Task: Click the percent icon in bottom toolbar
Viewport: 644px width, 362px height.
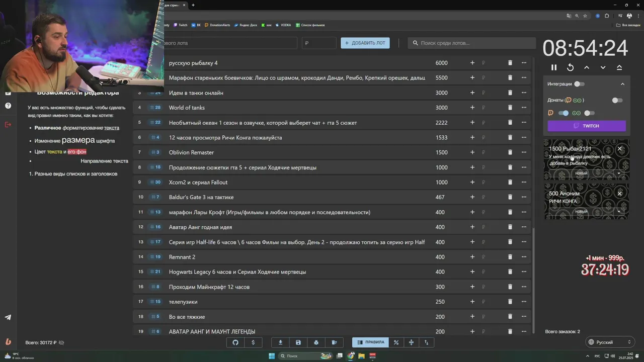Action: (396, 342)
